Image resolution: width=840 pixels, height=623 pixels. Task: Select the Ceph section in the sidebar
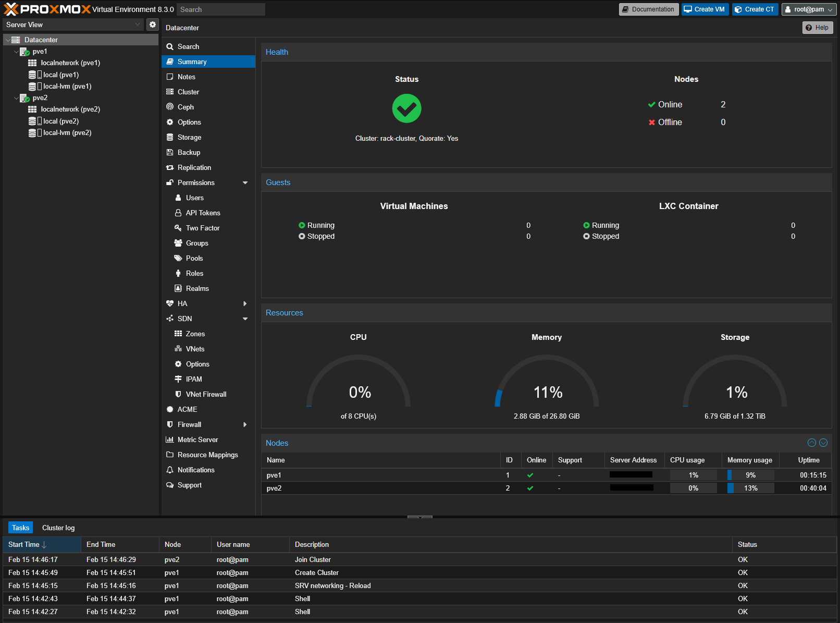coord(186,107)
